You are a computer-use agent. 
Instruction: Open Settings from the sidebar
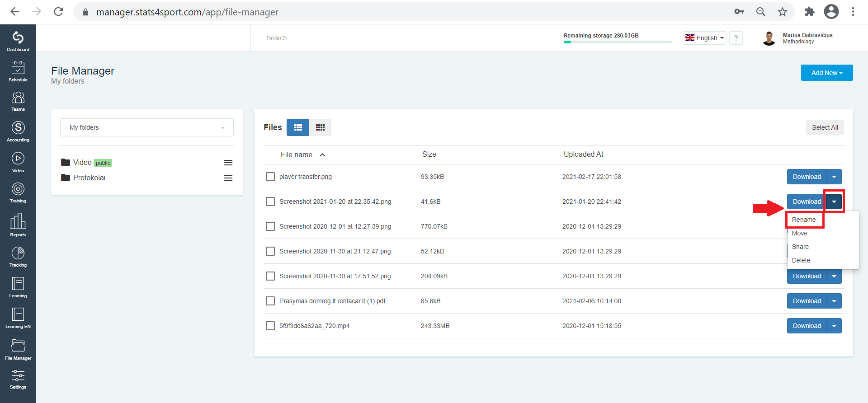[x=18, y=379]
